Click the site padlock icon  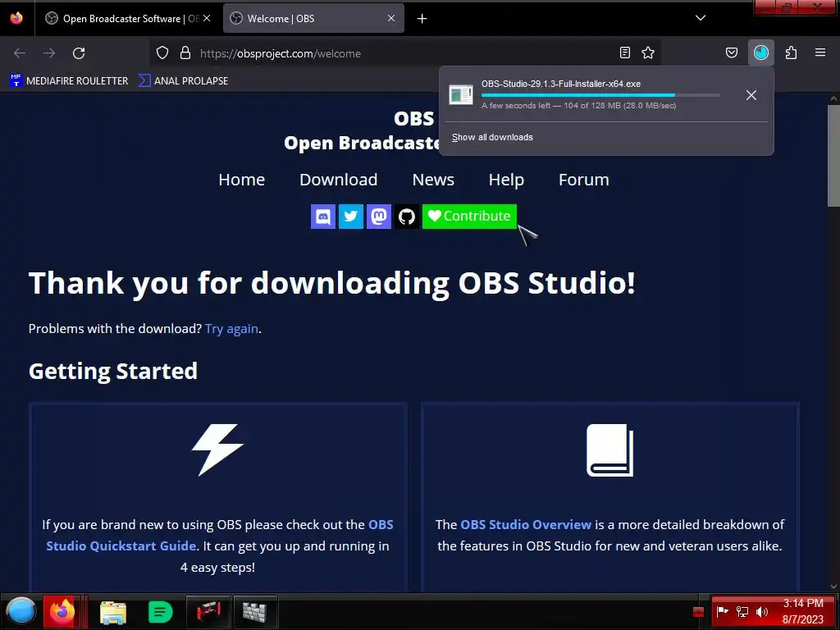point(185,53)
